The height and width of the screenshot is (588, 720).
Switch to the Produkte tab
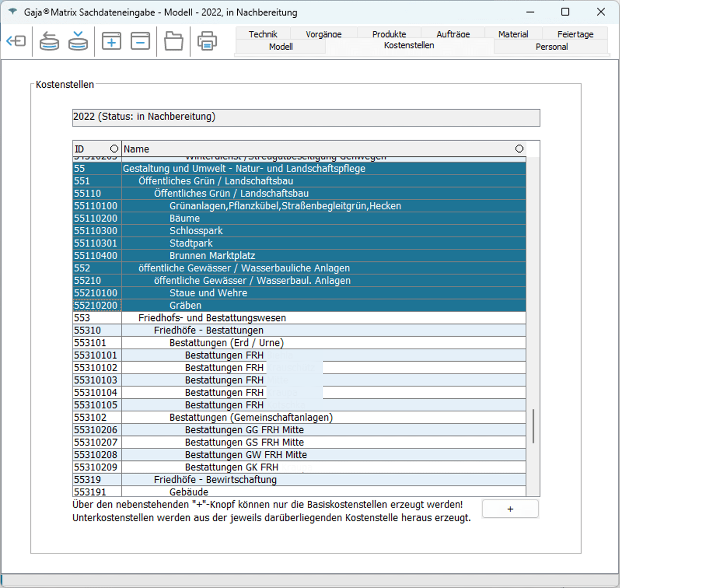tap(389, 34)
